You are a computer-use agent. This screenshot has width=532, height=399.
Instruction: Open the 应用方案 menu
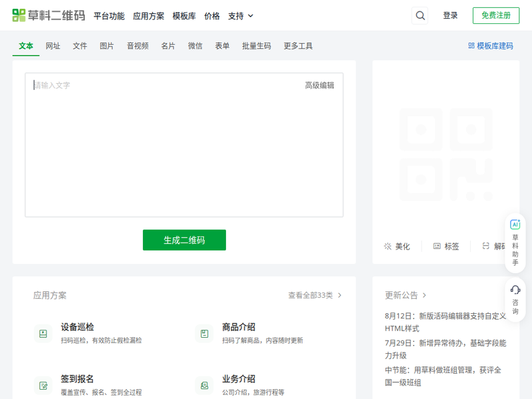point(148,16)
